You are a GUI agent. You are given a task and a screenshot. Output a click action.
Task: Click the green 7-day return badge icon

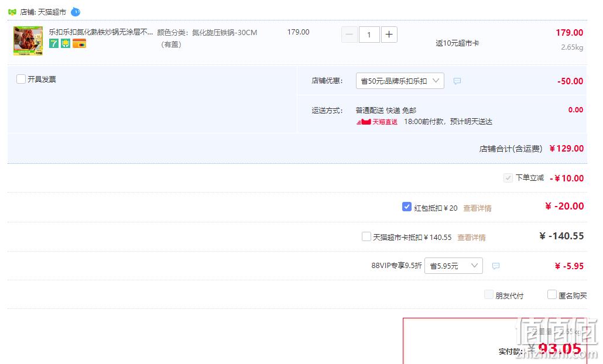point(54,43)
